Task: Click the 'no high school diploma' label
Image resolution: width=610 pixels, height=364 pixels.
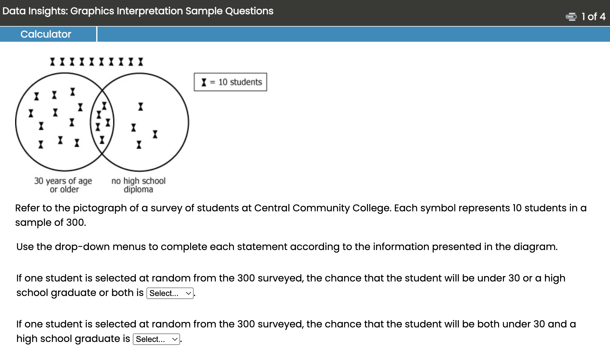Action: [139, 185]
